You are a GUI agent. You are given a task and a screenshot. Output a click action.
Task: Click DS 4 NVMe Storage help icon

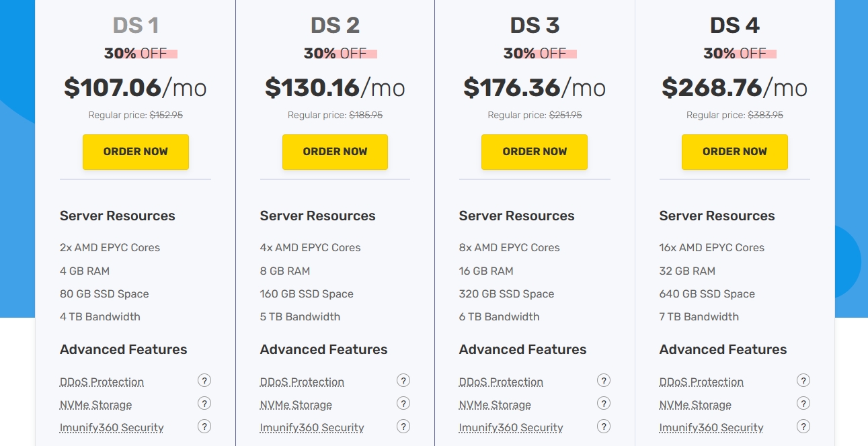click(803, 404)
